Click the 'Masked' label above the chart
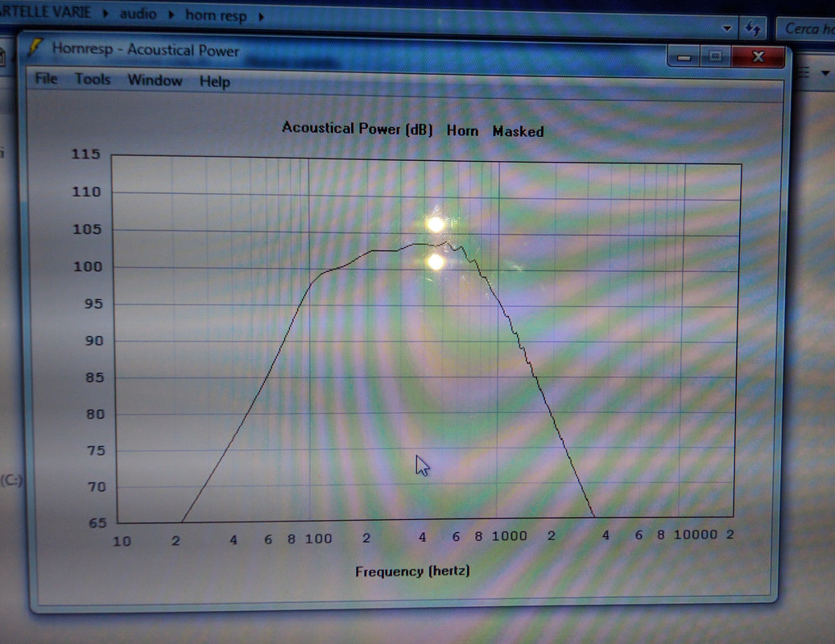 (518, 131)
